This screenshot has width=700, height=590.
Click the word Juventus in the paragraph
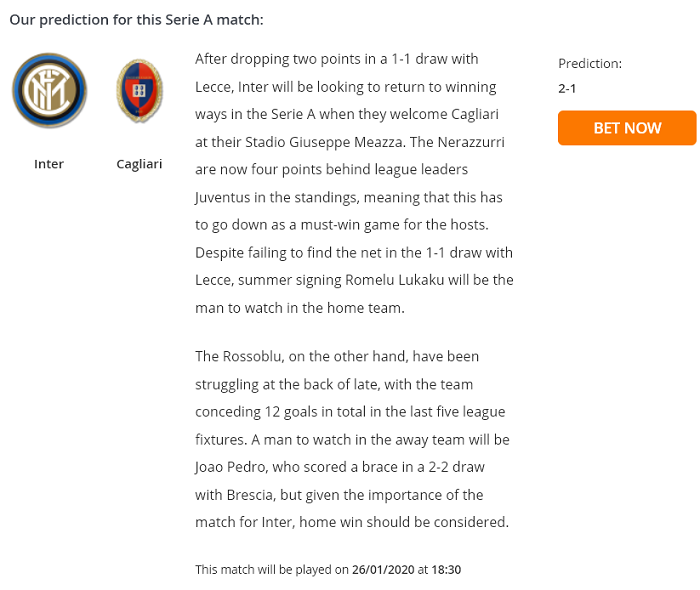pyautogui.click(x=225, y=197)
